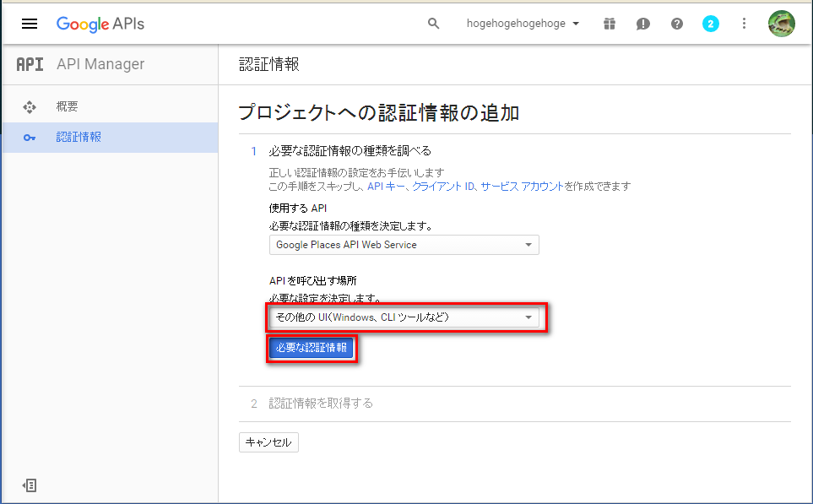
Task: Show the notifications badge with 2
Action: [710, 24]
